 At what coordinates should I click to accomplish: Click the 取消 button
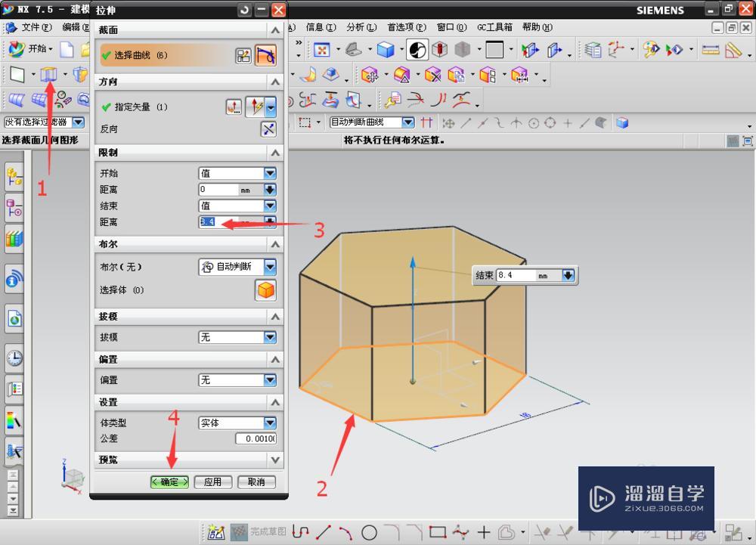256,482
